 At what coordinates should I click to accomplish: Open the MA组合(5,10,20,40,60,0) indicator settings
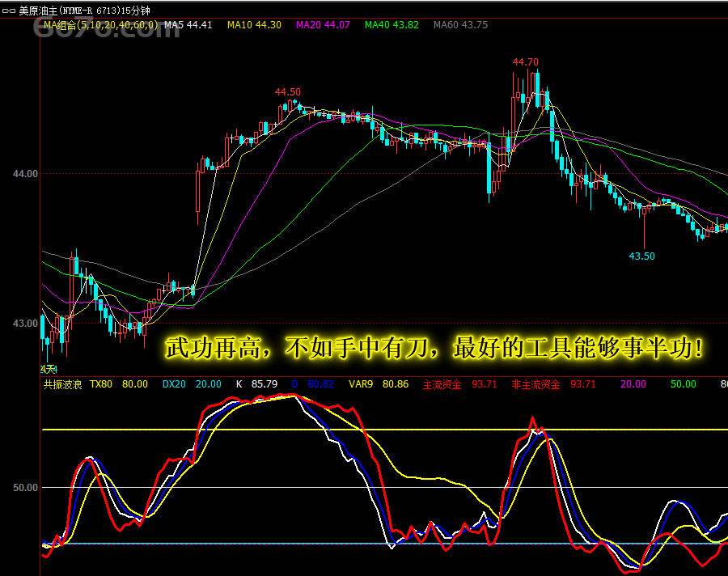(x=99, y=25)
